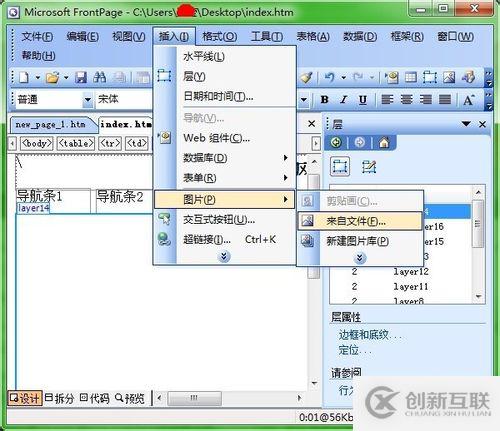Image resolution: width=500 pixels, height=431 pixels.
Task: Click the New Page toolbar icon
Action: pyautogui.click(x=24, y=78)
